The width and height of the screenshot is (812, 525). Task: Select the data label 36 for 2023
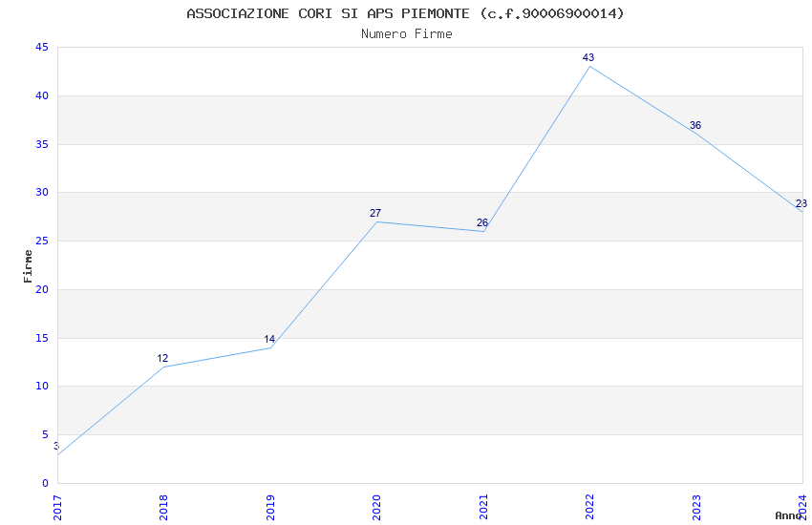coord(695,125)
